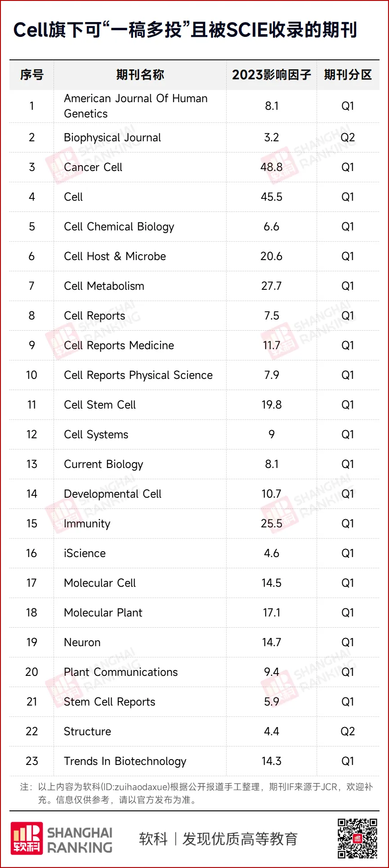
Task: Click the Q2 value in the Structure row
Action: (x=348, y=732)
